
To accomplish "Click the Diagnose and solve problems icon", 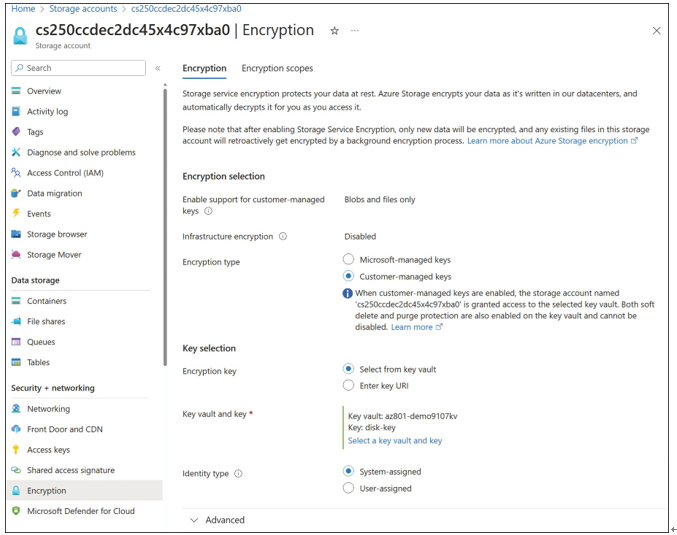I will [16, 152].
